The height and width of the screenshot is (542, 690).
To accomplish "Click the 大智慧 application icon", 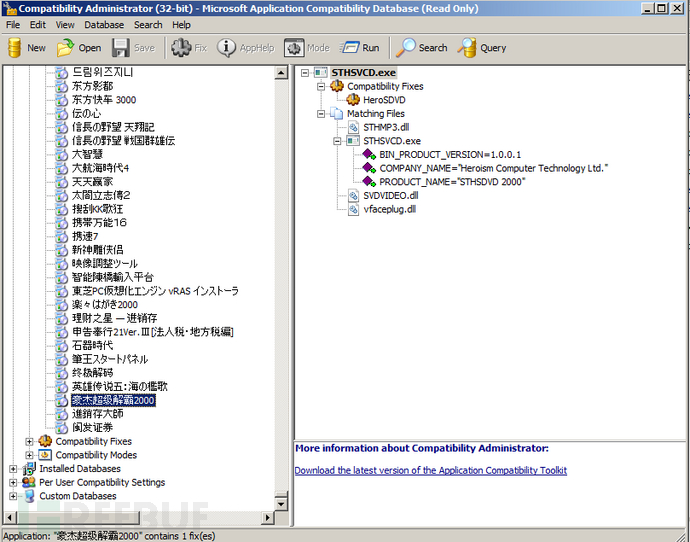I will pos(62,154).
